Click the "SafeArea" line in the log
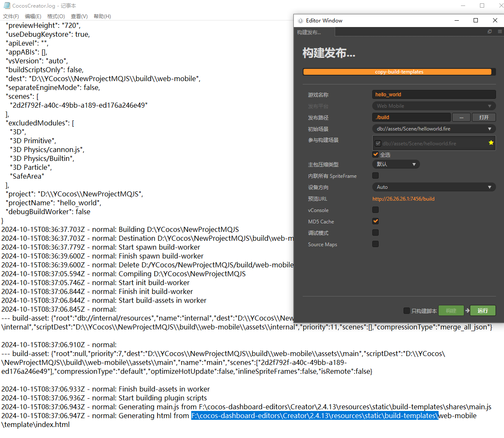This screenshot has height=438, width=504. (x=27, y=176)
